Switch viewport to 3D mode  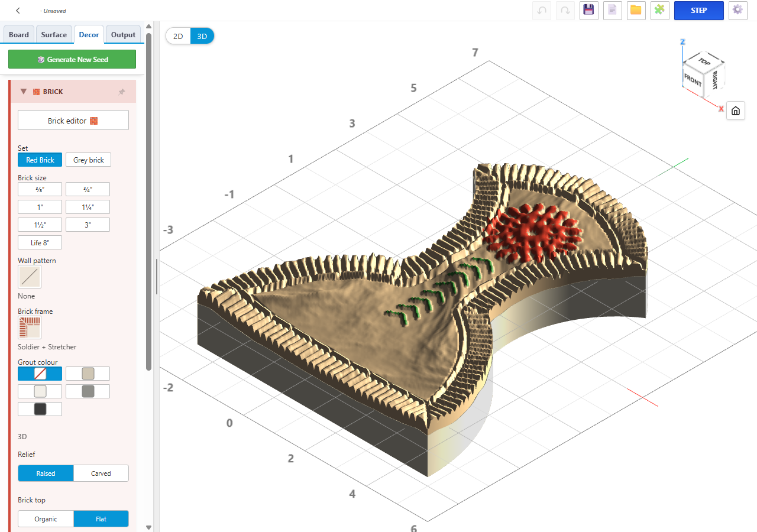[202, 36]
